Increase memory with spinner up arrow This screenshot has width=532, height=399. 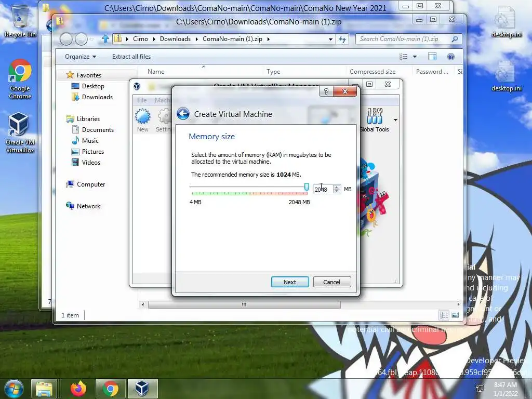[x=337, y=187]
